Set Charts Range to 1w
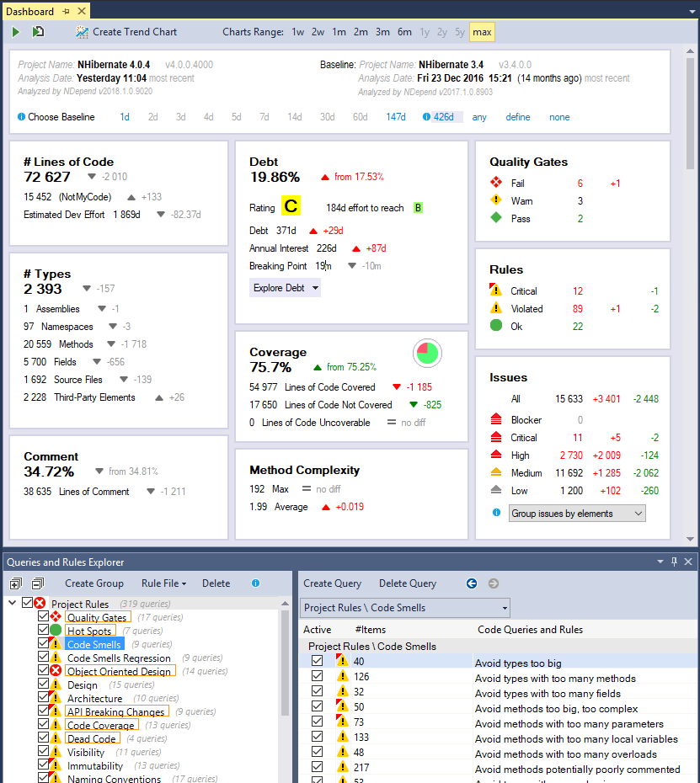Viewport: 700px width, 783px height. tap(298, 32)
